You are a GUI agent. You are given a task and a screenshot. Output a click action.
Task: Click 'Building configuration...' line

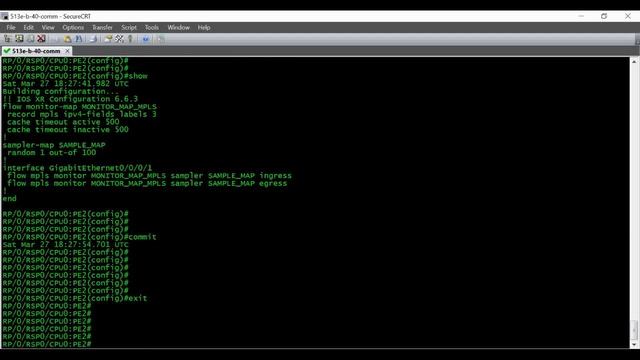click(x=60, y=91)
